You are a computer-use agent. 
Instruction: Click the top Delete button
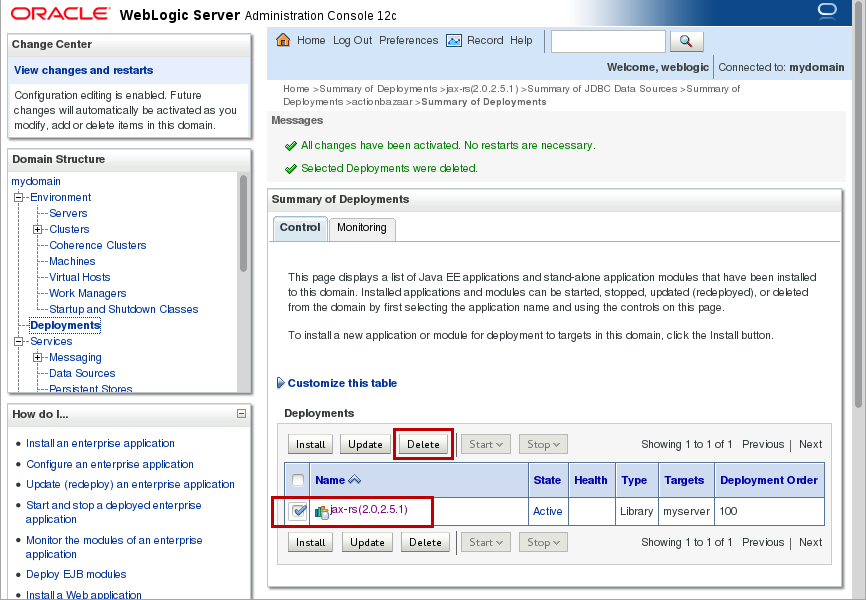pyautogui.click(x=423, y=444)
